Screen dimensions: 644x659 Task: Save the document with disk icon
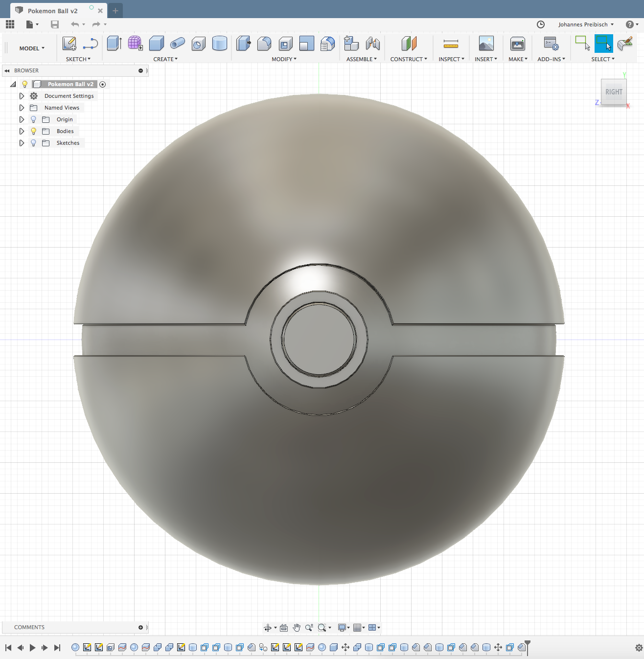pyautogui.click(x=55, y=24)
